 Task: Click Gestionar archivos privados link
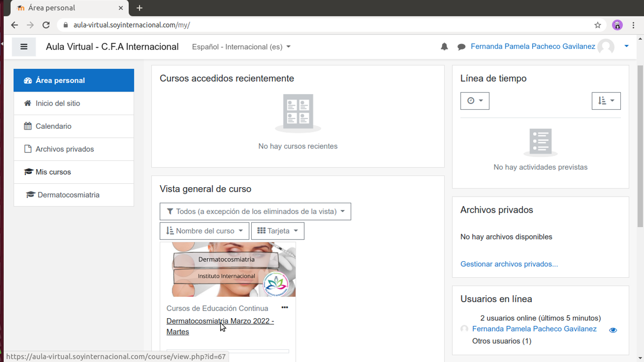(x=509, y=264)
